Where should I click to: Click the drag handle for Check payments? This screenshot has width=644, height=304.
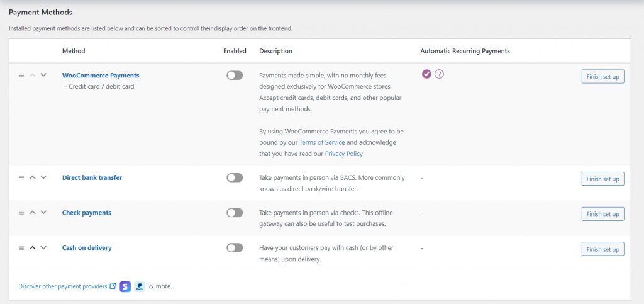tap(21, 213)
